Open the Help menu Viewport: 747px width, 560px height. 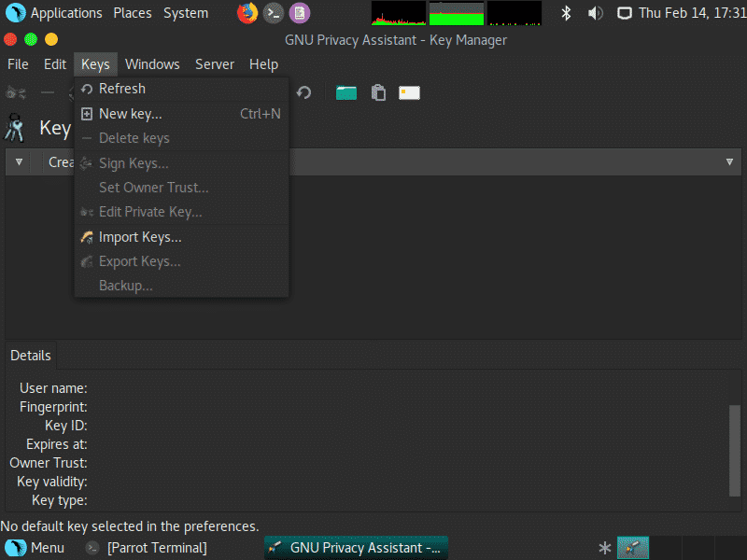pos(263,64)
